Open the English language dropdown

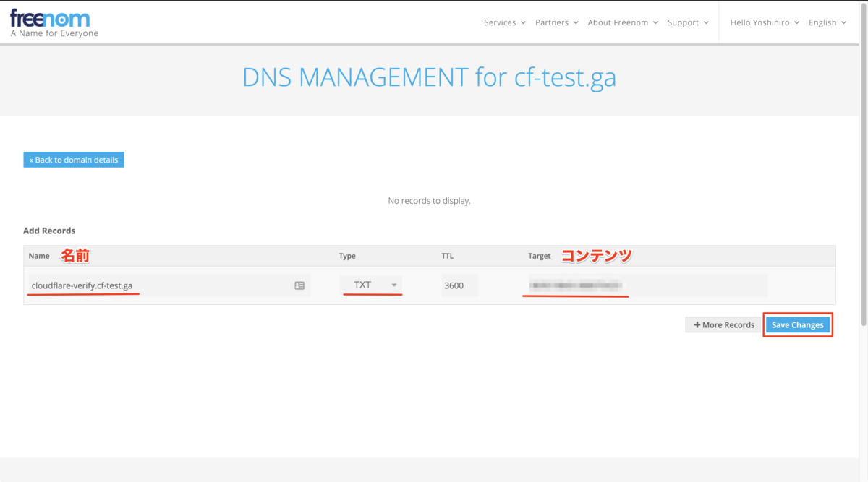point(827,22)
